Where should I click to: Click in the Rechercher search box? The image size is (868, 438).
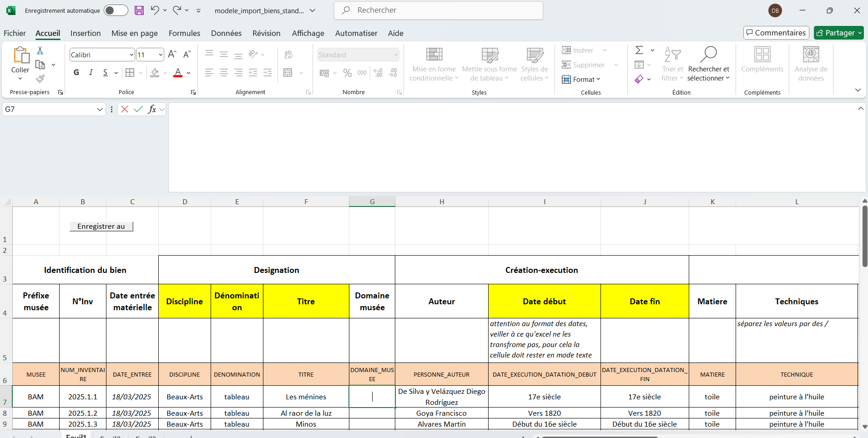(439, 10)
